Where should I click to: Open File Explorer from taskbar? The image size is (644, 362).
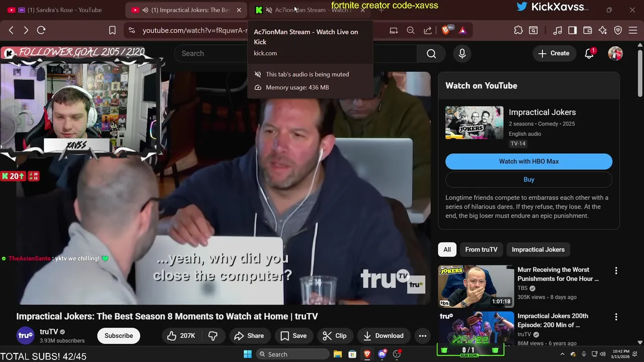tap(338, 354)
